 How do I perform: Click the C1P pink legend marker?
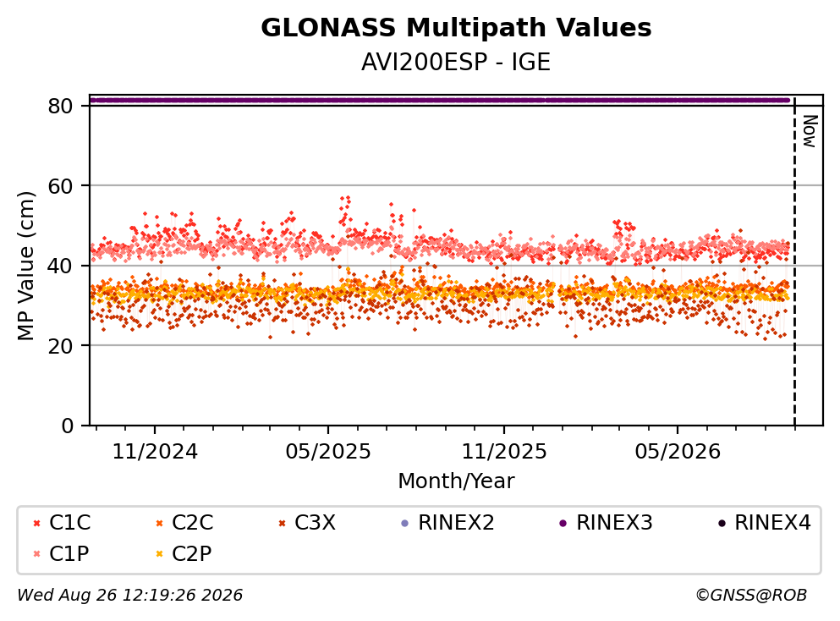pyautogui.click(x=36, y=554)
